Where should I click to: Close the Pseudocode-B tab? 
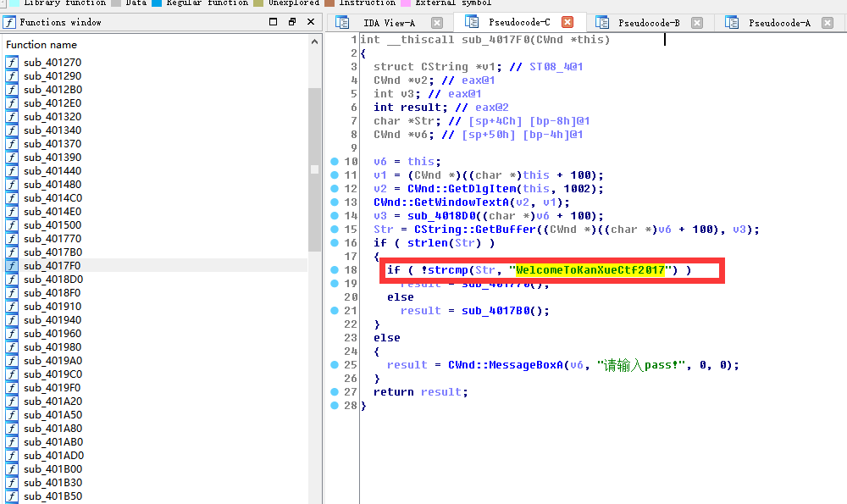(x=697, y=23)
